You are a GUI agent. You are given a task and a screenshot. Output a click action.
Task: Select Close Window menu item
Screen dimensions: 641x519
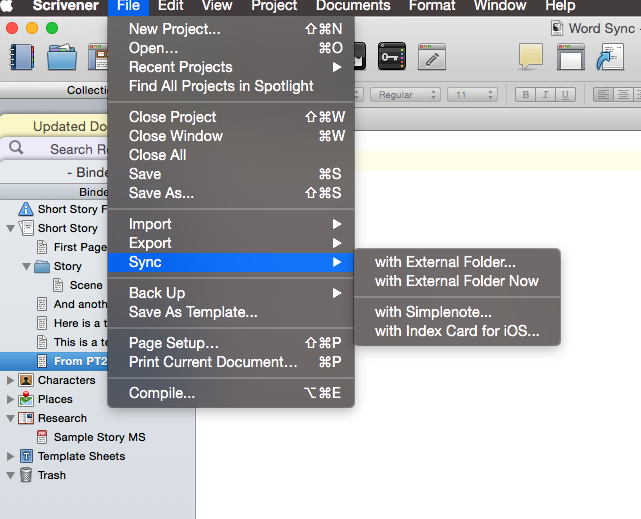tap(231, 136)
